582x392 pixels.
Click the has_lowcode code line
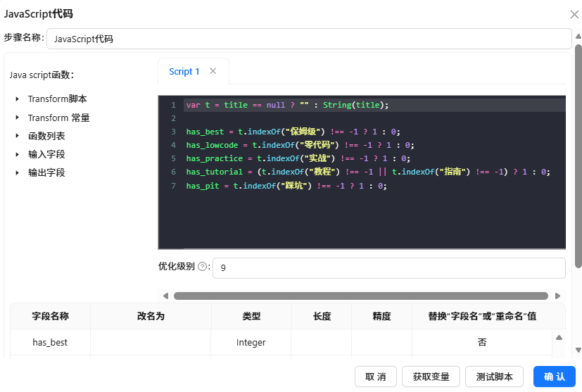[x=301, y=145]
